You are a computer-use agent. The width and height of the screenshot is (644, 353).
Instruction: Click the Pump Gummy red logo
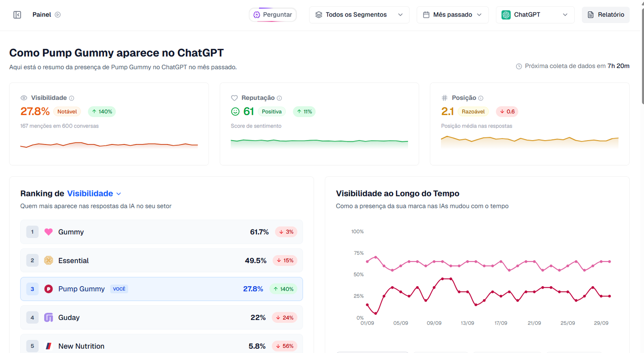[x=49, y=289]
